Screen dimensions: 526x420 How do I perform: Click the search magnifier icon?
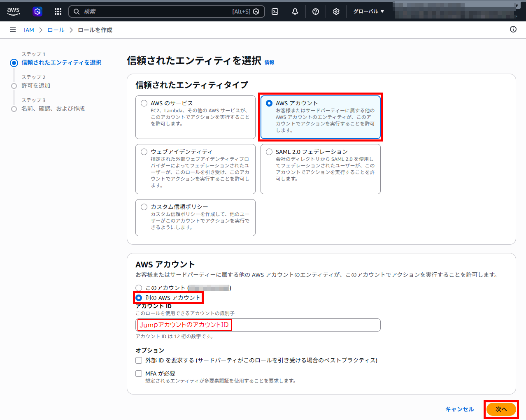[x=77, y=12]
